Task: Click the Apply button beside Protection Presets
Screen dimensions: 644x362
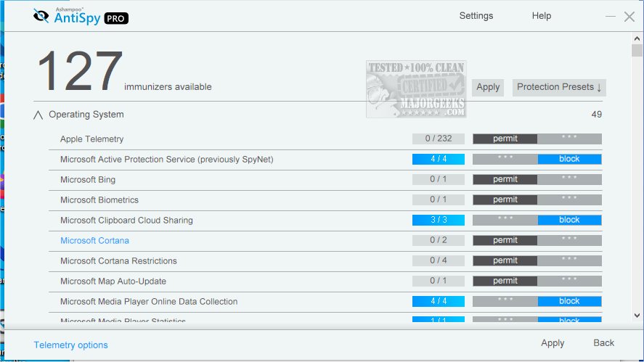Action: click(x=488, y=87)
